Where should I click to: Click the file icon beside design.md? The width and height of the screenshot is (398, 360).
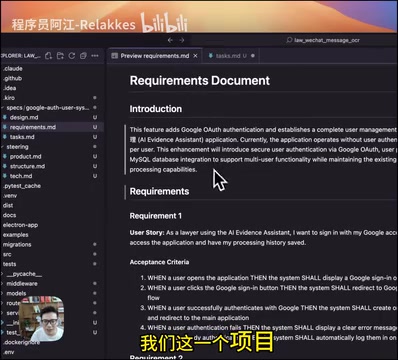click(5, 117)
